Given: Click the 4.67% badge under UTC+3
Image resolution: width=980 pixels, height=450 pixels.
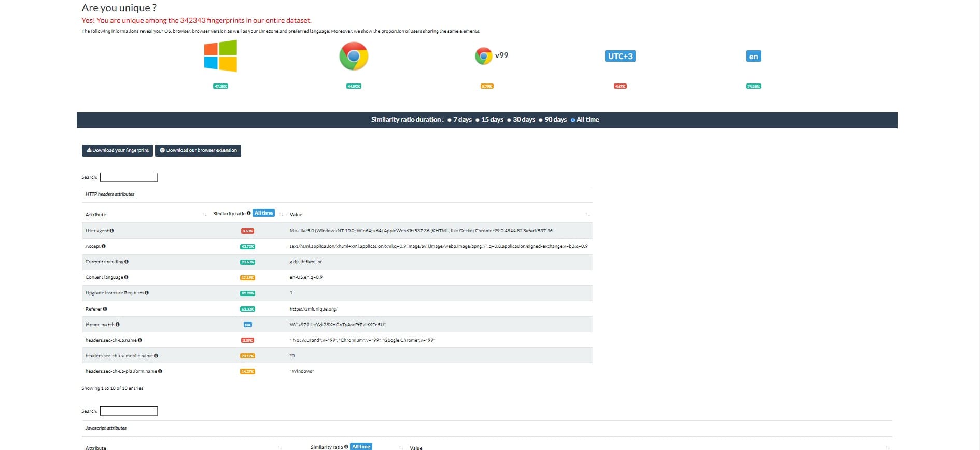Looking at the screenshot, I should 620,86.
